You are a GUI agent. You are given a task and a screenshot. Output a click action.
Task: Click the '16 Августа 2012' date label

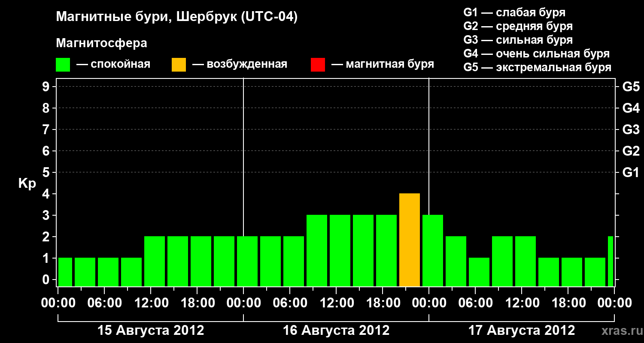(336, 331)
